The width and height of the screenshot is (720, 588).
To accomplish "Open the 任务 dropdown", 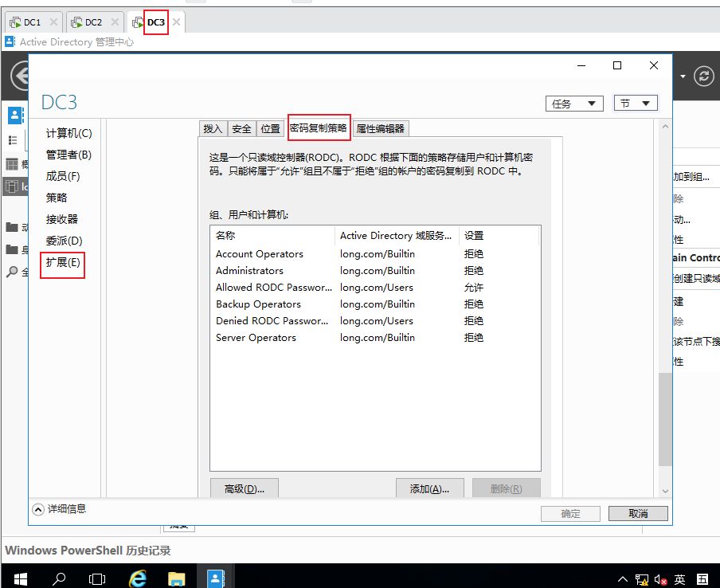I will click(x=574, y=104).
